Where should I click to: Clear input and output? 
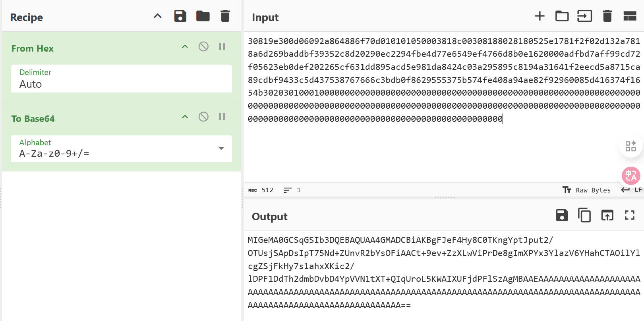point(607,16)
